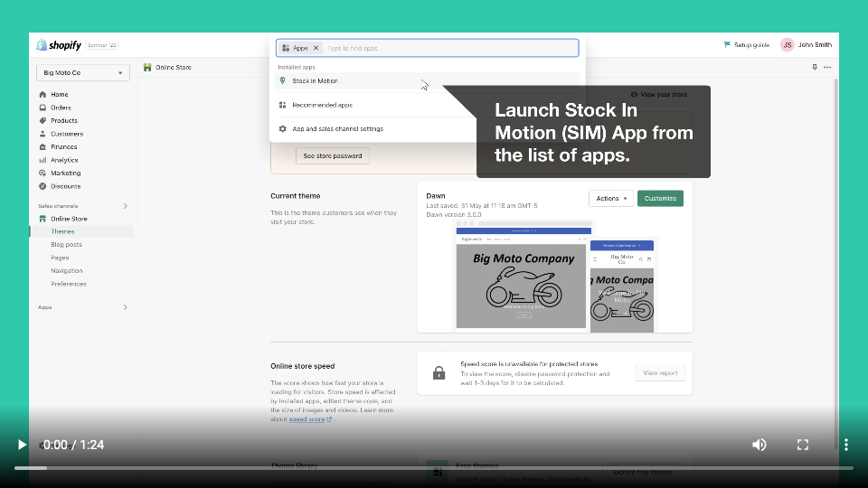
Task: Go to Analytics in the sidebar
Action: pyautogui.click(x=64, y=160)
